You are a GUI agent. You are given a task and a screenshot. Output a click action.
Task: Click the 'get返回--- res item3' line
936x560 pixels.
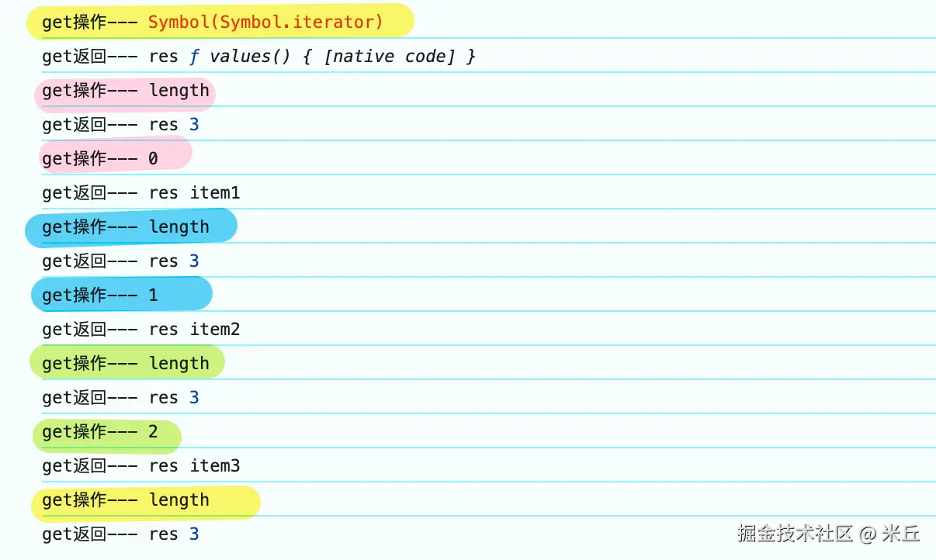click(x=141, y=466)
